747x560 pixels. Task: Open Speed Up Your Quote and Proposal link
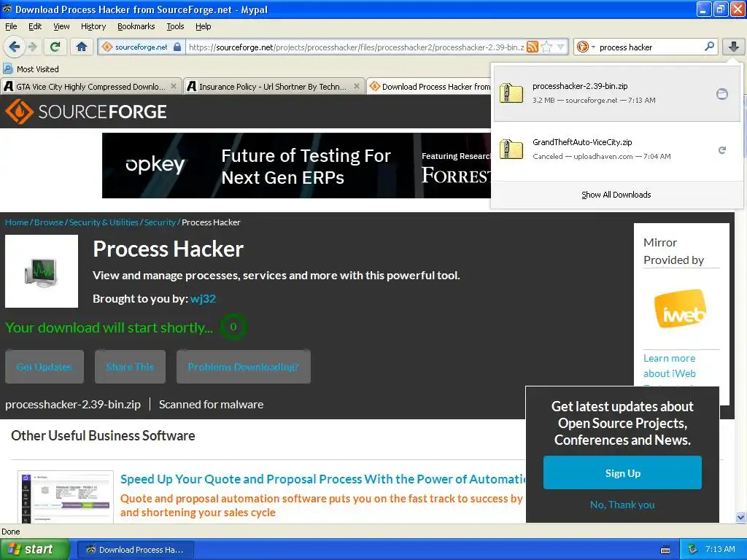click(322, 479)
